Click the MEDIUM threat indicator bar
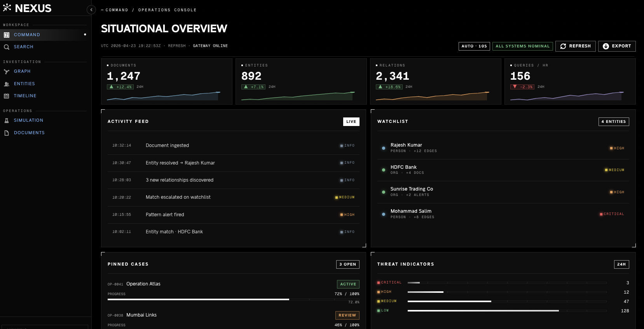Viewport: 644px width, 329px height. coord(507,301)
